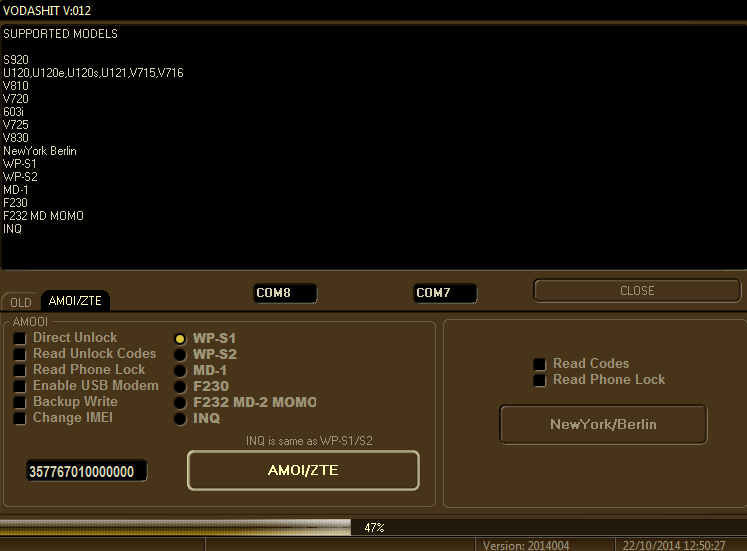Click the V725 line in the log
The width and height of the screenshot is (747, 551).
[16, 125]
